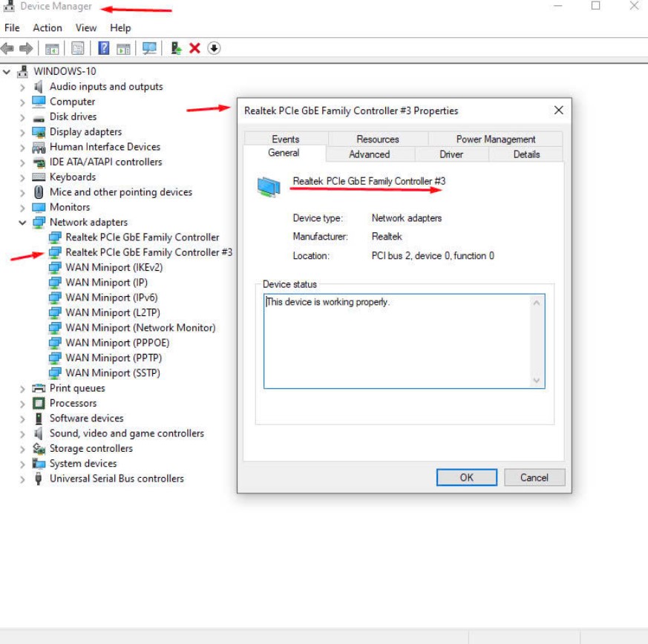Image resolution: width=648 pixels, height=644 pixels.
Task: Click the Display adapters icon
Action: tap(39, 132)
